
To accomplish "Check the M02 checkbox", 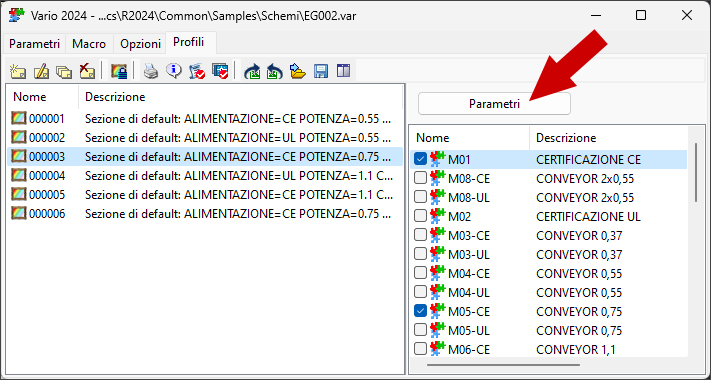I will [420, 216].
